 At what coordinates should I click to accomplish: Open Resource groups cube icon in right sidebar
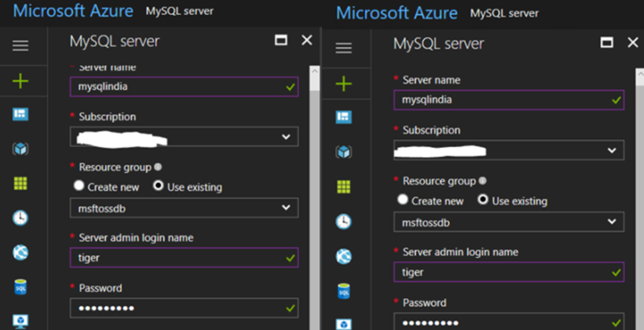coord(343,152)
